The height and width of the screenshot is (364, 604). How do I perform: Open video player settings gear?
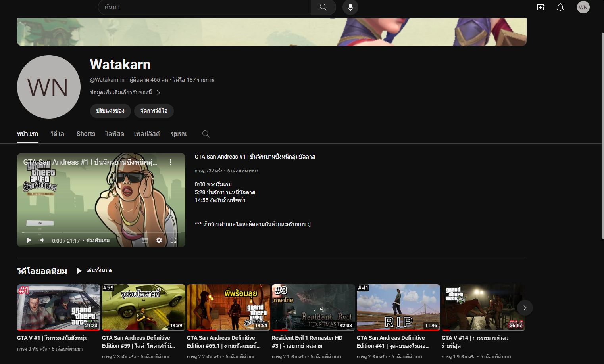(159, 240)
